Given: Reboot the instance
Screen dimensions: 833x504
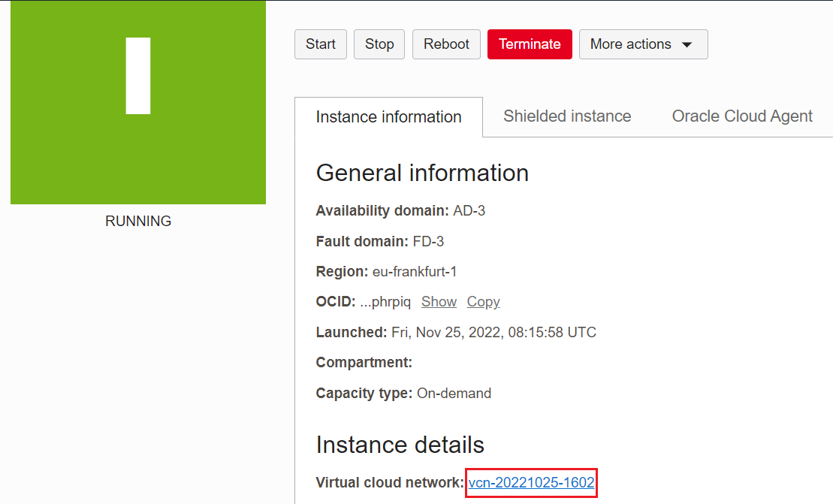Looking at the screenshot, I should tap(446, 44).
